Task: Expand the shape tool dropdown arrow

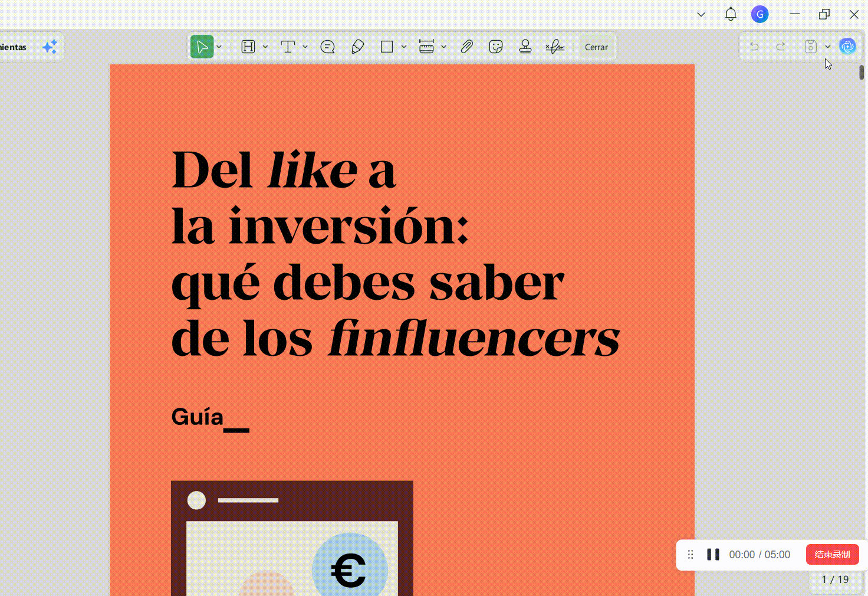Action: [x=404, y=47]
